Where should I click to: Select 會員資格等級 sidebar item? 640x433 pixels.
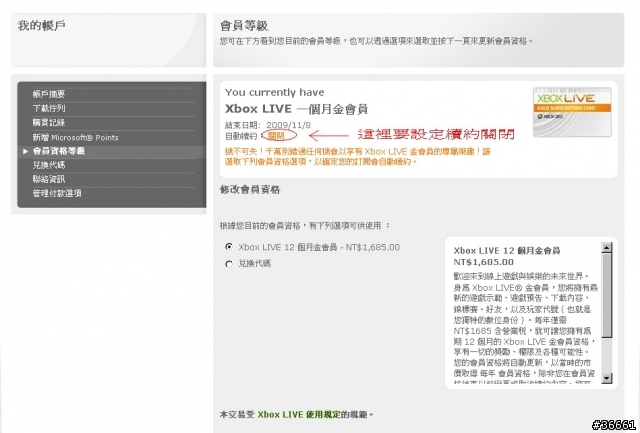coord(59,151)
